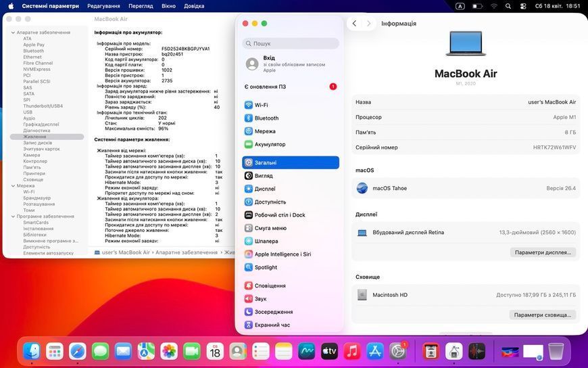This screenshot has width=588, height=368.
Task: Select Живлення in System Information tree
Action: pos(47,137)
